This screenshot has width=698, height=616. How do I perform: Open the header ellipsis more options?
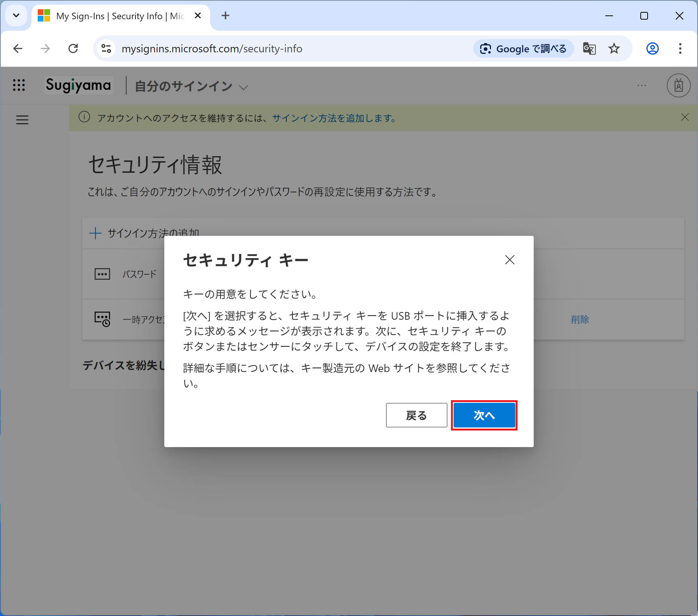pyautogui.click(x=641, y=85)
